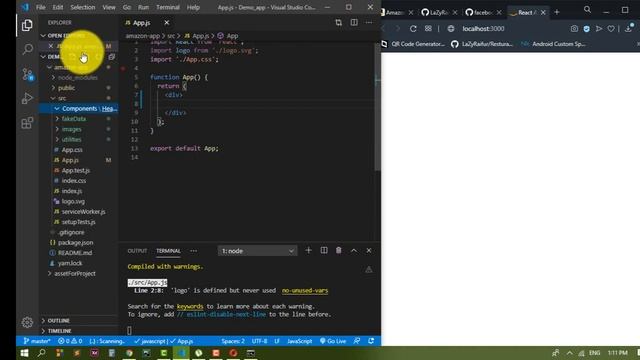Viewport: 640px width, 360px height.
Task: Split the editor to the right
Action: tap(354, 22)
